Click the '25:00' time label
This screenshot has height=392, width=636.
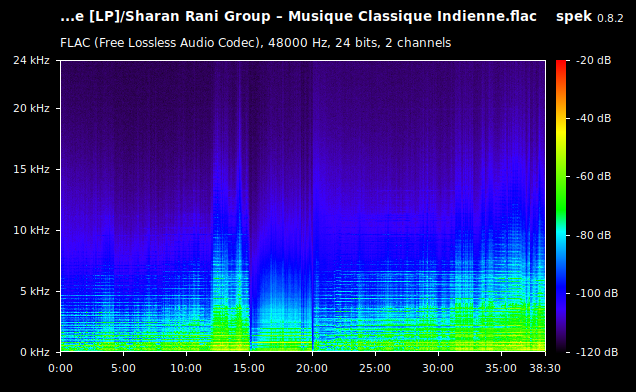pyautogui.click(x=375, y=368)
